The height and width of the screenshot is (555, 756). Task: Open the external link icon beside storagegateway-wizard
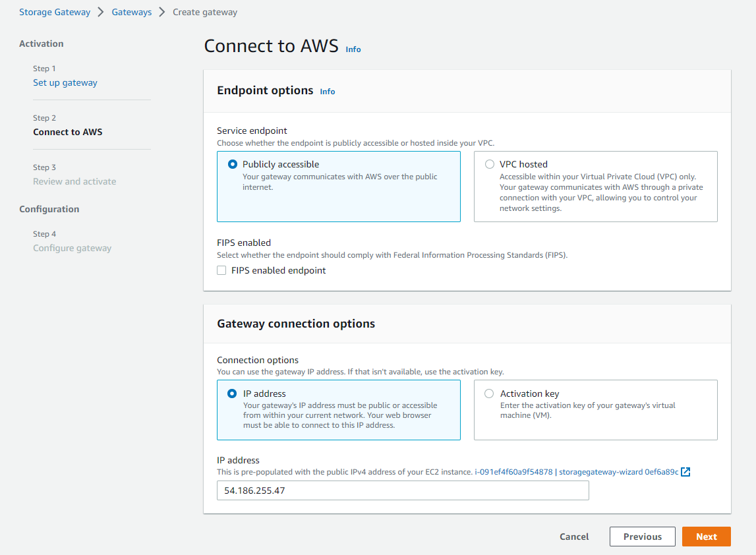click(685, 472)
